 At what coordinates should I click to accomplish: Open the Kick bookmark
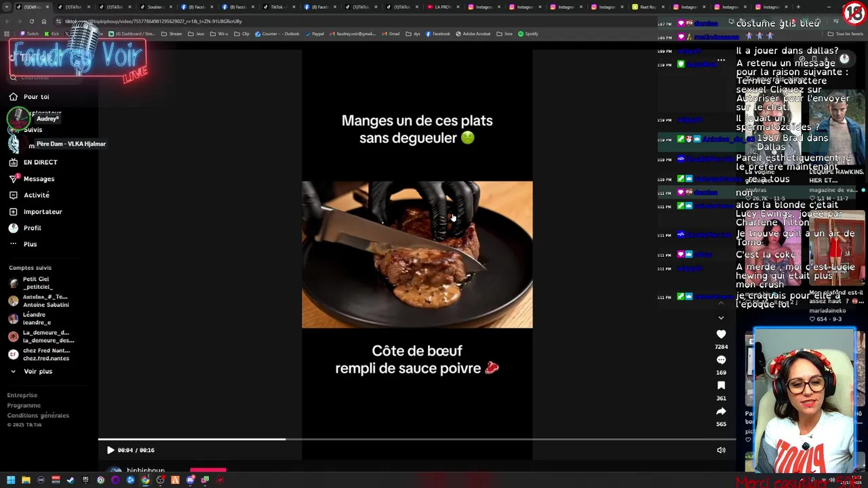click(52, 34)
